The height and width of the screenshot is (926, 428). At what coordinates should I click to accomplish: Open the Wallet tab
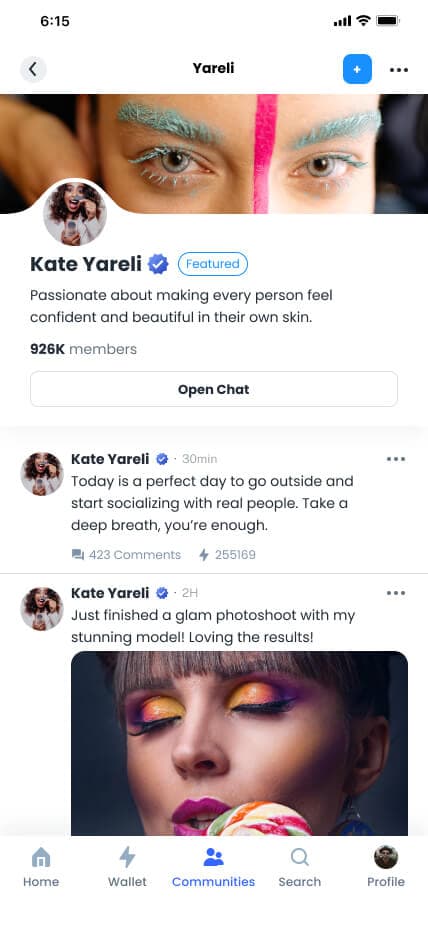tap(127, 866)
